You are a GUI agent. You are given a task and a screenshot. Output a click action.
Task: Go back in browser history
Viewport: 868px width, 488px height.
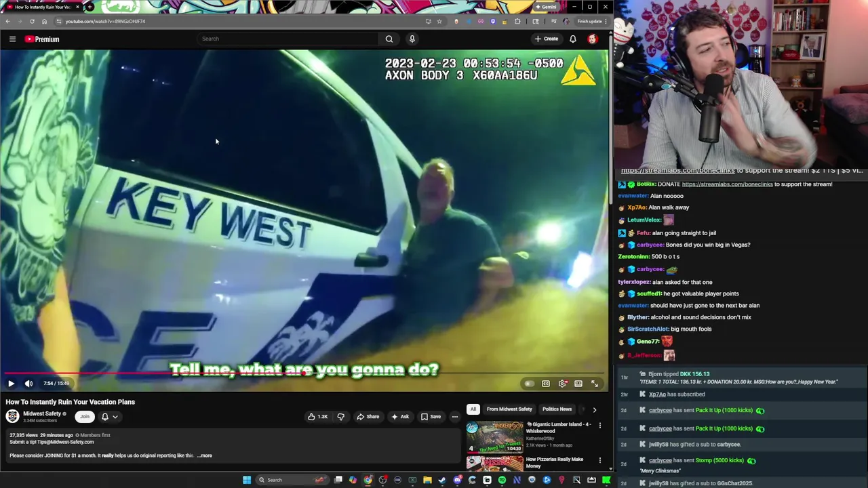(7, 21)
